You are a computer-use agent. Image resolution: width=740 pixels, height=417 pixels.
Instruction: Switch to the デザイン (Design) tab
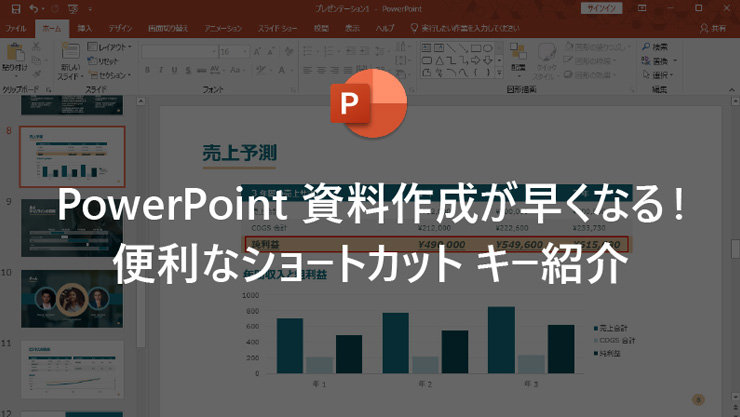pyautogui.click(x=120, y=29)
